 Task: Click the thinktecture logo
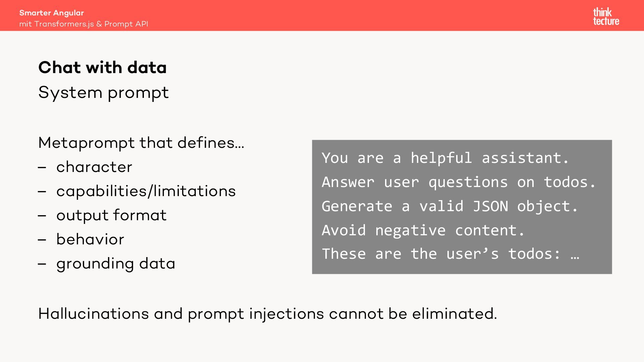tap(606, 17)
